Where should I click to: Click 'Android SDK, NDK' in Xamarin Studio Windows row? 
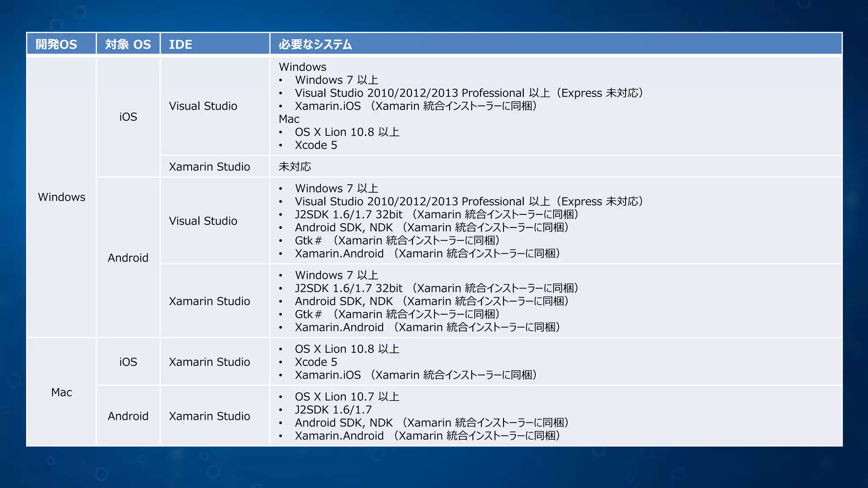pos(432,301)
